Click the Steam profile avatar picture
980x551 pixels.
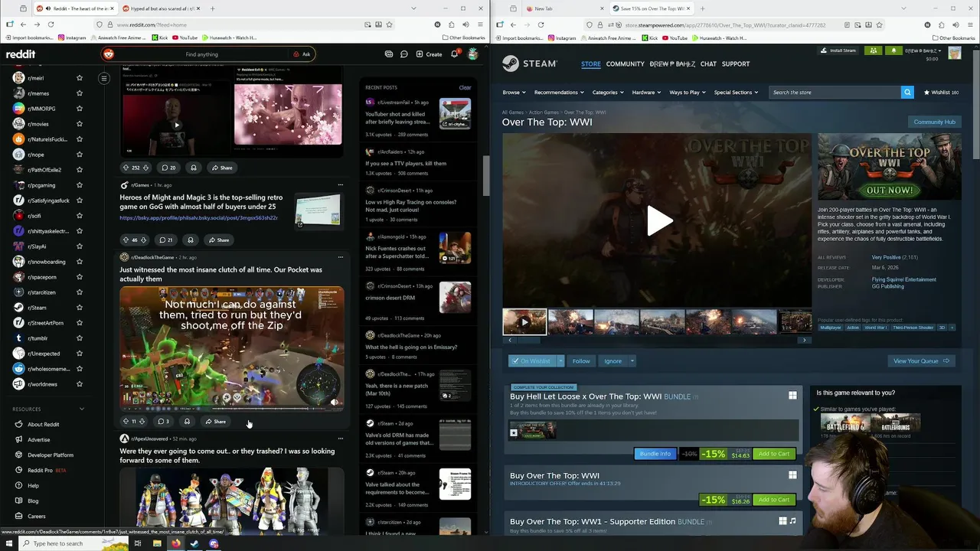coord(954,53)
